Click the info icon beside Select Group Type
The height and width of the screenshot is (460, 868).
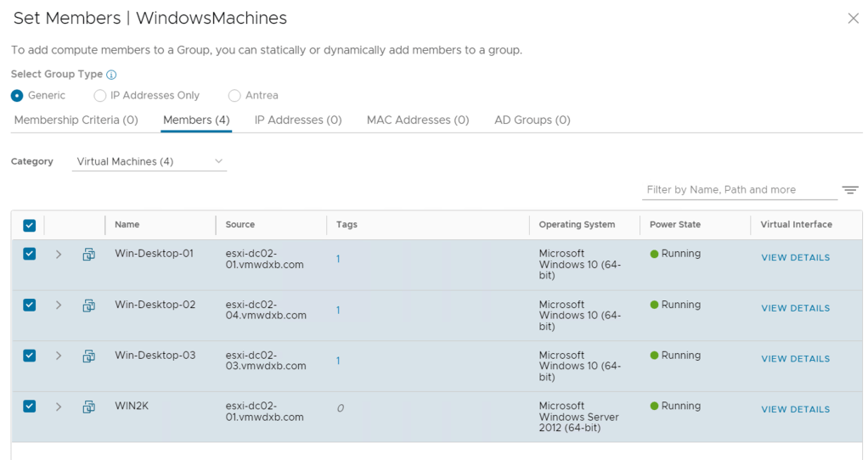[x=111, y=75]
